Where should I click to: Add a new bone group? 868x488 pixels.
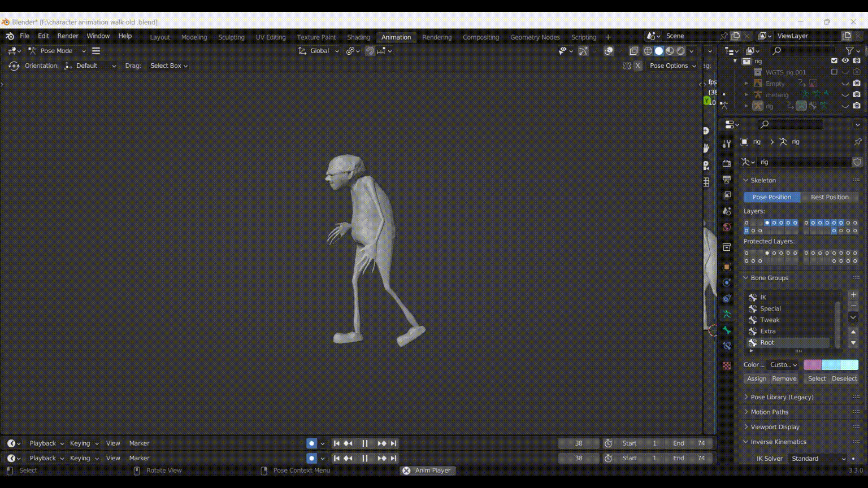854,295
